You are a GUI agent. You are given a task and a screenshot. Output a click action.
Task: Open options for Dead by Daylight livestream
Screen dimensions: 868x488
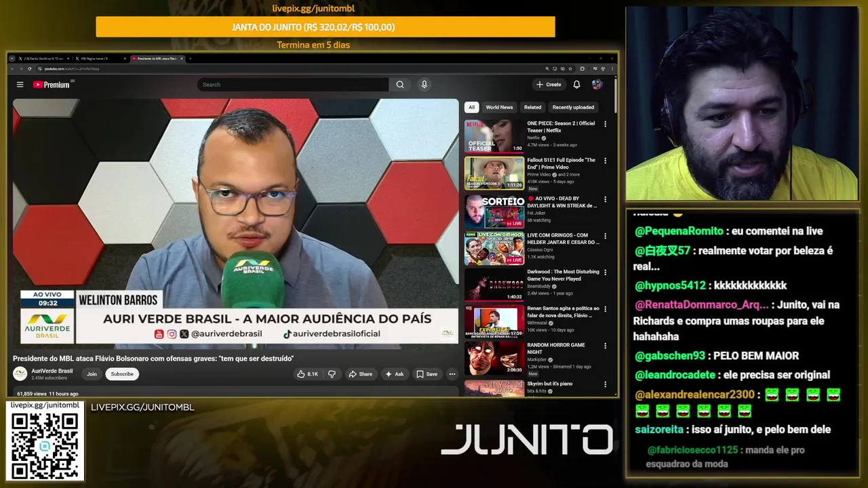606,199
